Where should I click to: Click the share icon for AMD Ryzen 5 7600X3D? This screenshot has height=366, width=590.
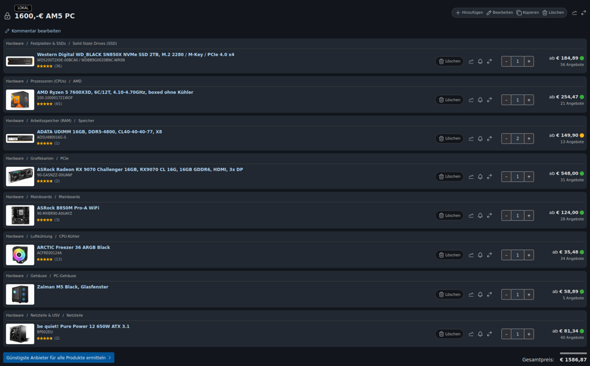coord(471,100)
